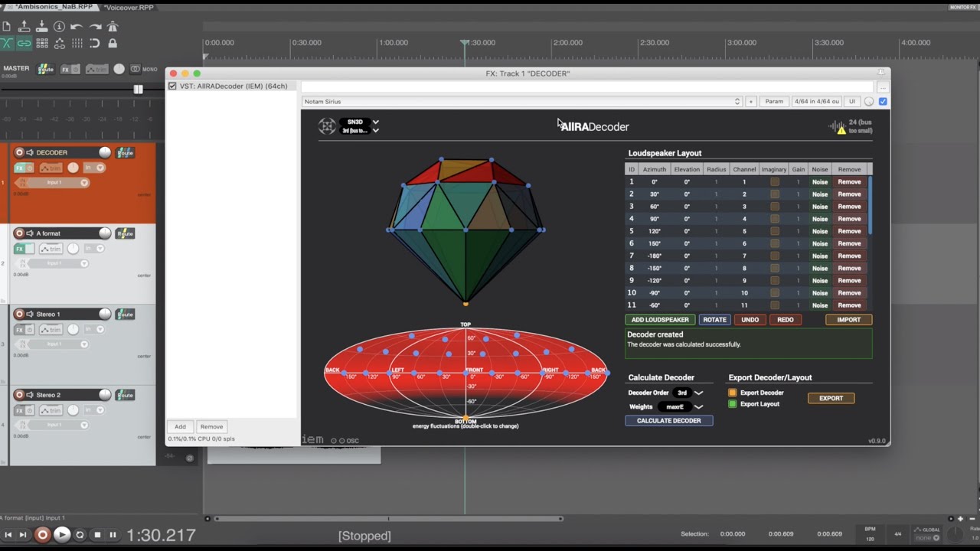Open Weights maxrE dropdown
The height and width of the screenshot is (551, 980).
click(x=680, y=407)
